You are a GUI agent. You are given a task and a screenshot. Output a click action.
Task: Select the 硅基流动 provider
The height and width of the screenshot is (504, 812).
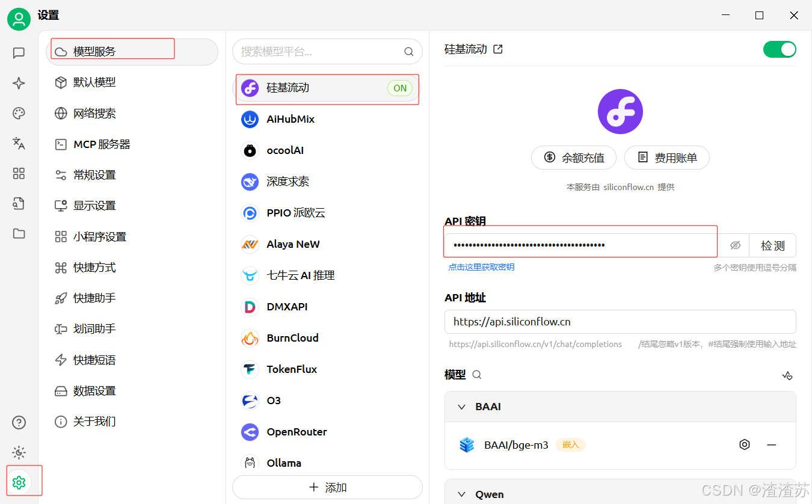pyautogui.click(x=327, y=88)
